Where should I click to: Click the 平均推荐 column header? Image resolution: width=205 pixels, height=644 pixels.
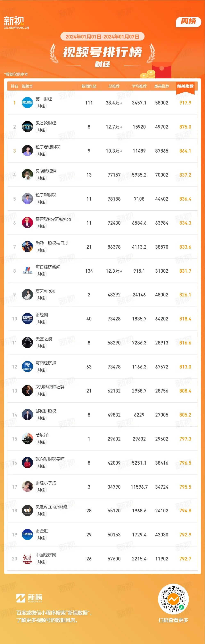pos(139,86)
